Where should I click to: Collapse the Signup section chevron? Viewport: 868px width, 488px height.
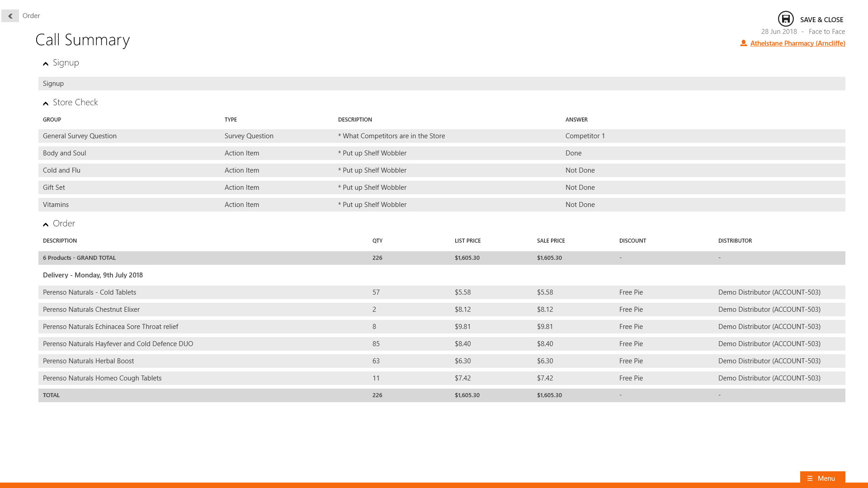point(46,64)
